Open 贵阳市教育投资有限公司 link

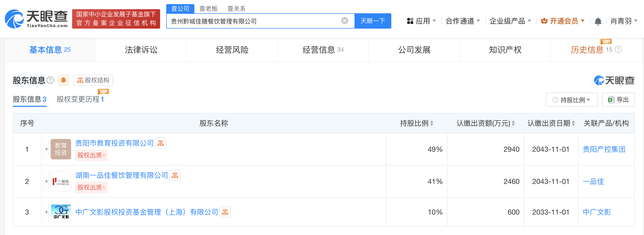(114, 143)
